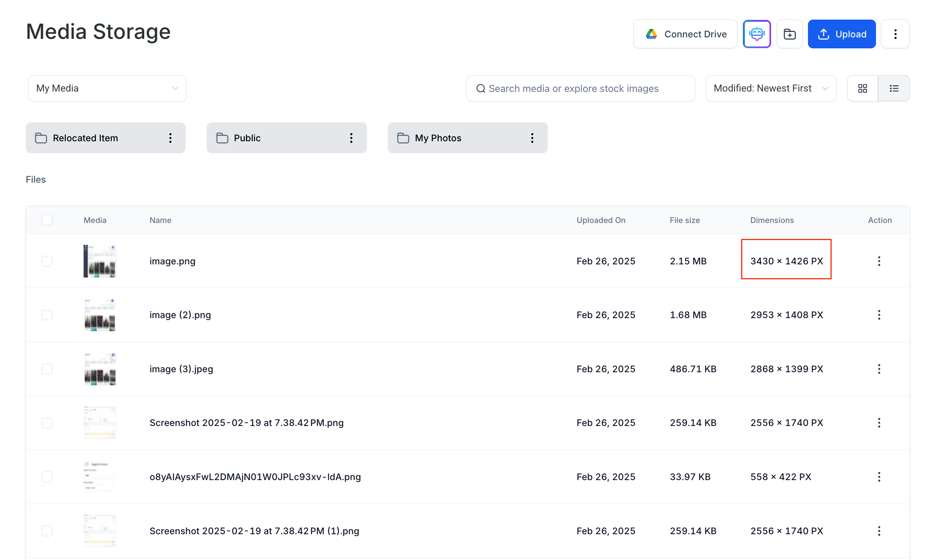The height and width of the screenshot is (560, 925).
Task: Expand the My Media dropdown
Action: pos(108,88)
